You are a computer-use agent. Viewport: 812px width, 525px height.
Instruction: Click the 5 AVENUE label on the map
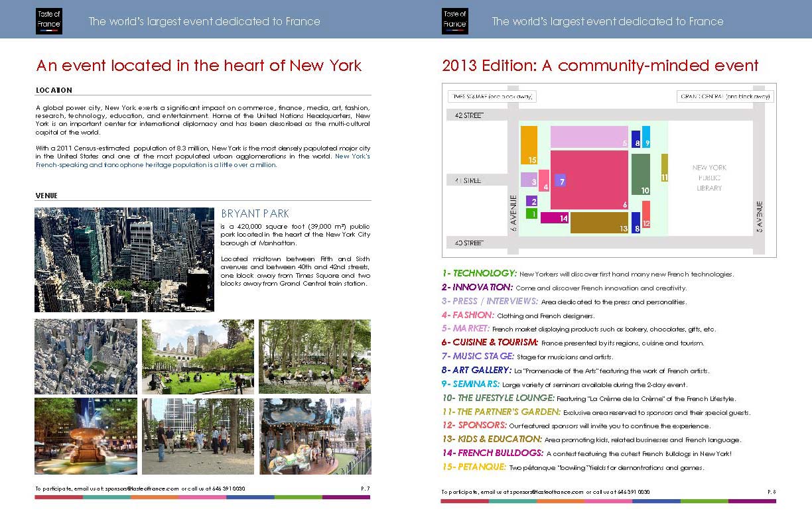(760, 217)
